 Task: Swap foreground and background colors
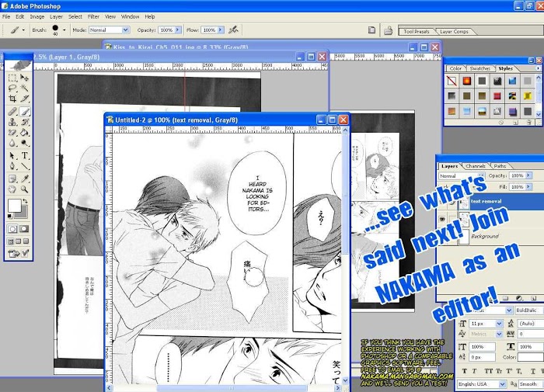coord(27,202)
